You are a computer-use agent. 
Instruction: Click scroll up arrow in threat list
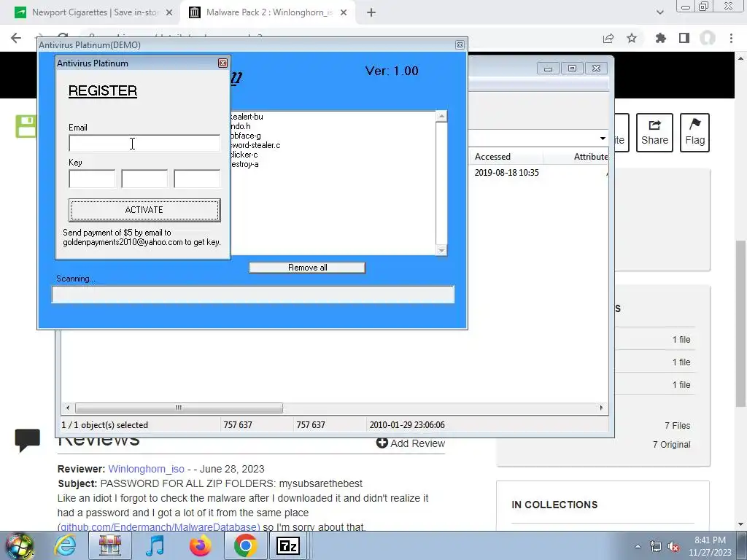[x=441, y=116]
